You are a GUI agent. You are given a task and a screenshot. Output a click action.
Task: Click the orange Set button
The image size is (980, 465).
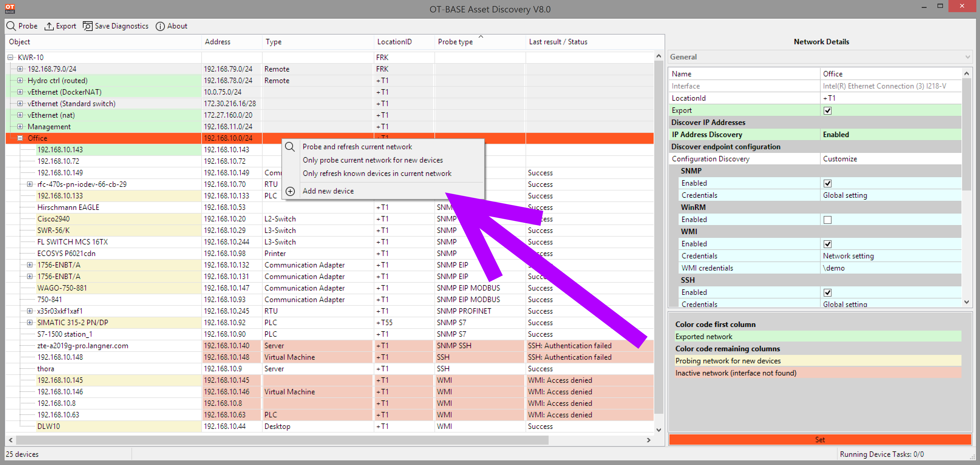click(820, 440)
